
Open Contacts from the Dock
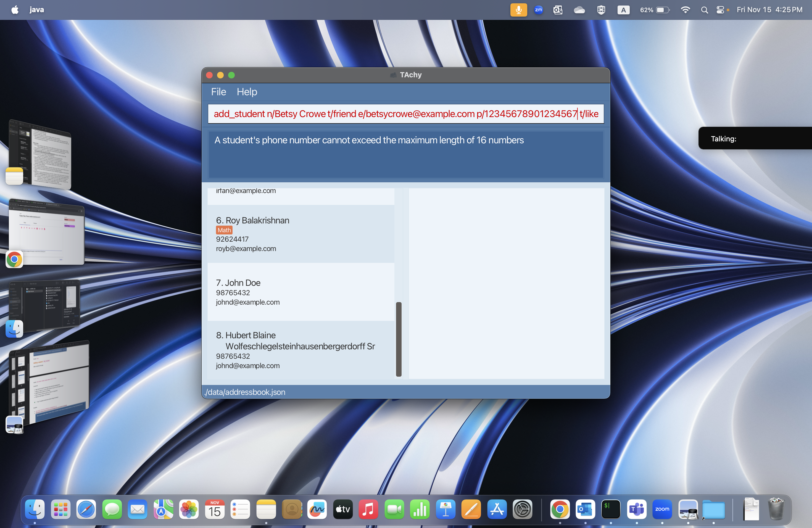click(292, 509)
